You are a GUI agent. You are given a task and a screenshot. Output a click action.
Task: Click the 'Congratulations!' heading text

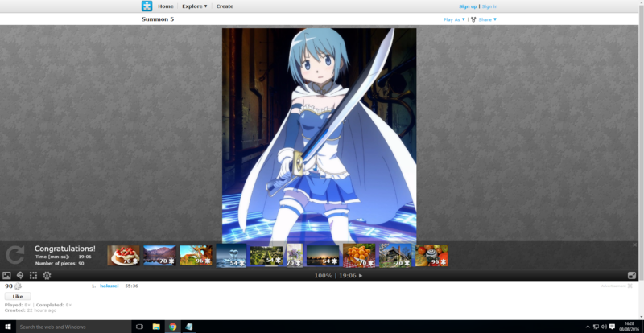pos(65,249)
